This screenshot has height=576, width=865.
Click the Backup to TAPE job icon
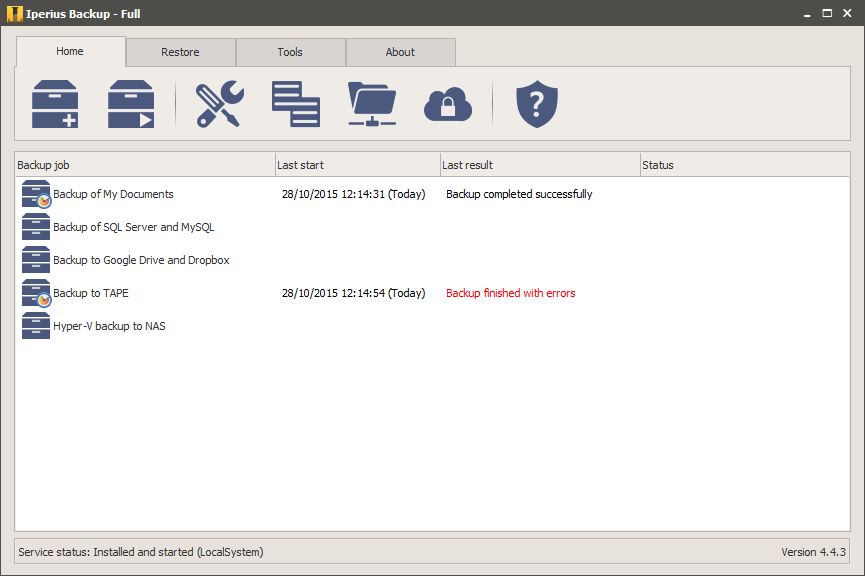36,293
